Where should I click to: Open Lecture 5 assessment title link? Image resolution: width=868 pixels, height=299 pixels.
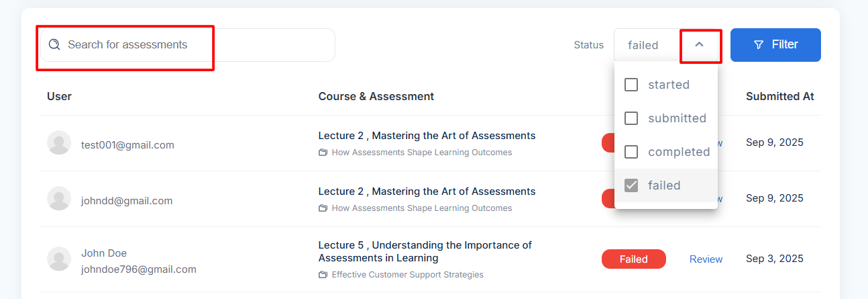[x=425, y=251]
